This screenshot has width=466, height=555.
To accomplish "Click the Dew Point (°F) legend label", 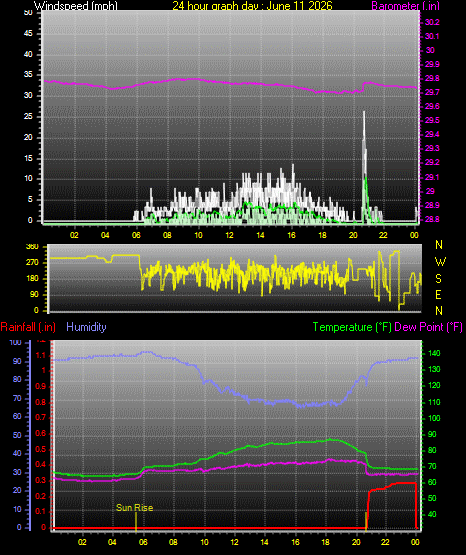I will click(428, 327).
